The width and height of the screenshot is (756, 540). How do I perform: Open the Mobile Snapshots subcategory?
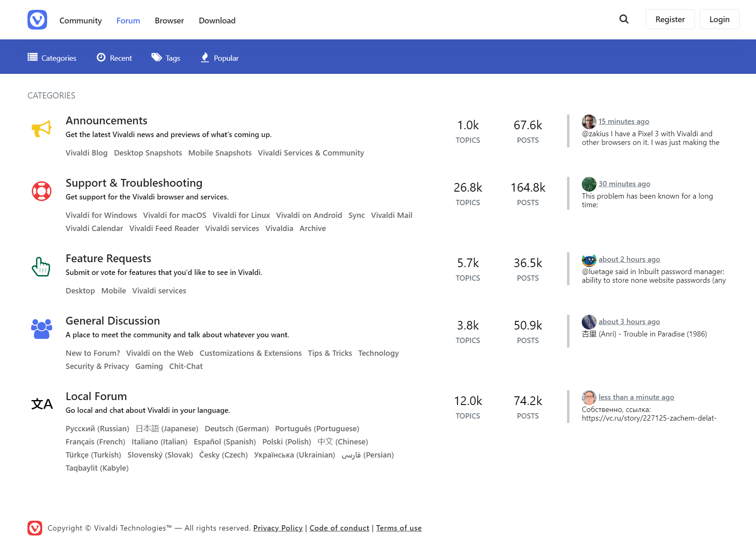click(x=220, y=153)
